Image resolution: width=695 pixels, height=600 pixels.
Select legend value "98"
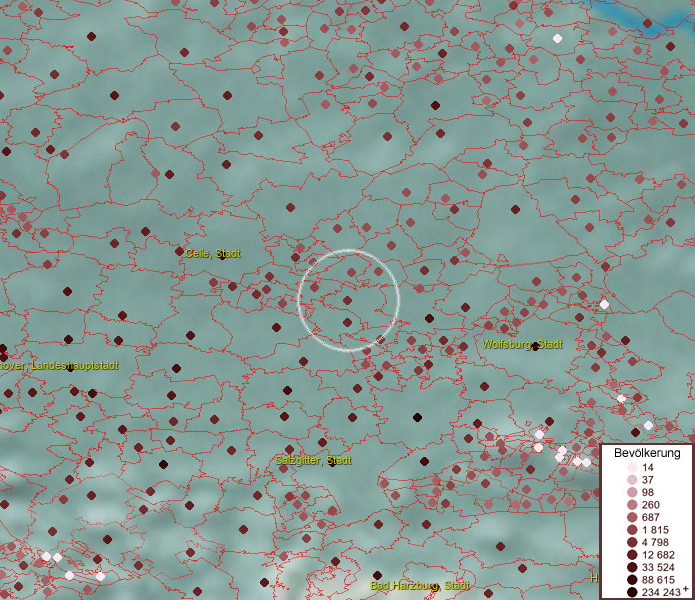(648, 492)
